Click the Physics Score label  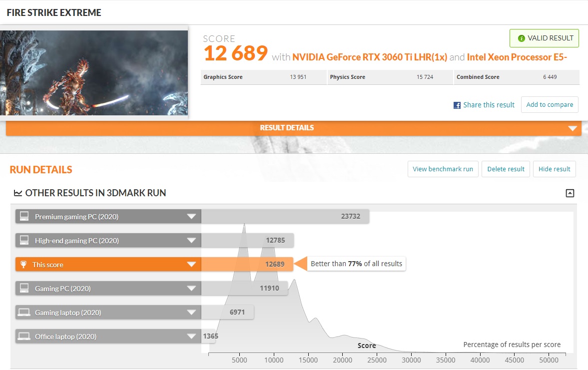click(x=348, y=77)
